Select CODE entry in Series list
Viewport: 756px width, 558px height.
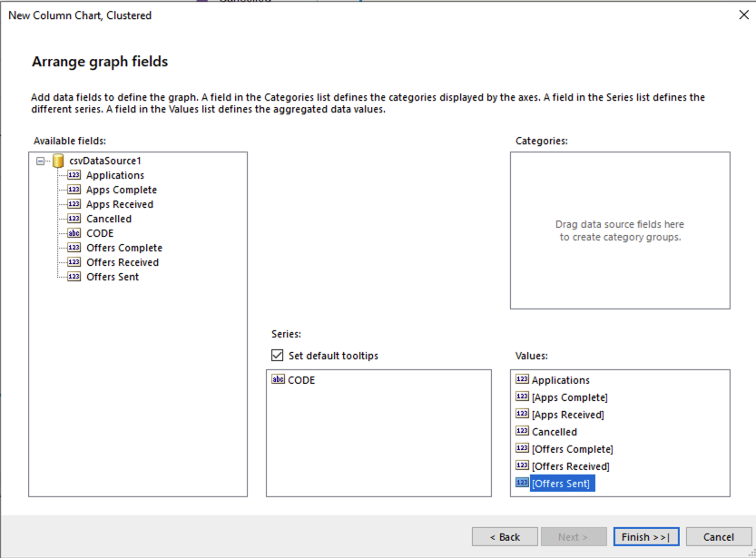click(301, 380)
